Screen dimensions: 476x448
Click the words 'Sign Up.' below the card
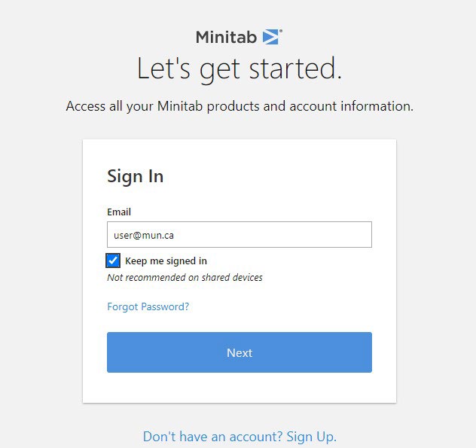tap(312, 437)
